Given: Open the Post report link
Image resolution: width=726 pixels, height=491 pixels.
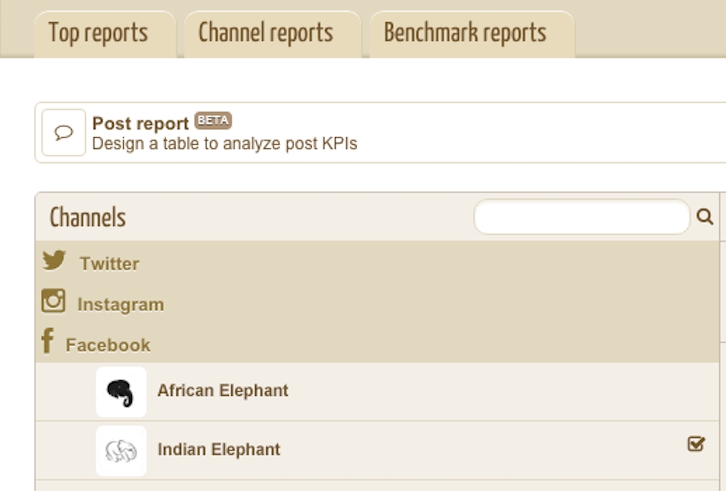Looking at the screenshot, I should tap(140, 123).
